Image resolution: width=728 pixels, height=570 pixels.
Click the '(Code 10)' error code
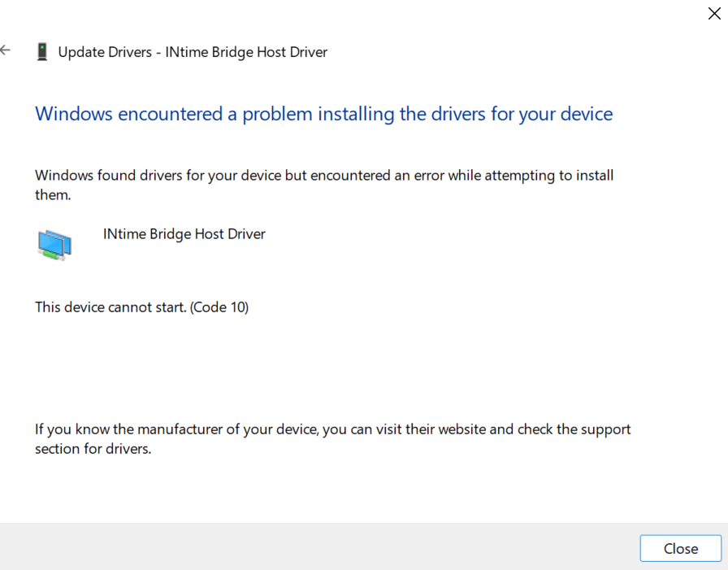click(x=219, y=307)
